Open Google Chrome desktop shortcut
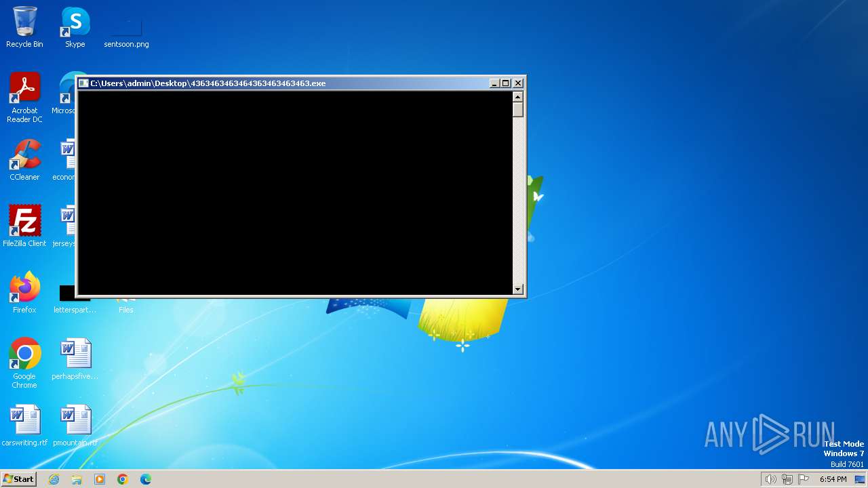868x488 pixels. click(x=24, y=363)
